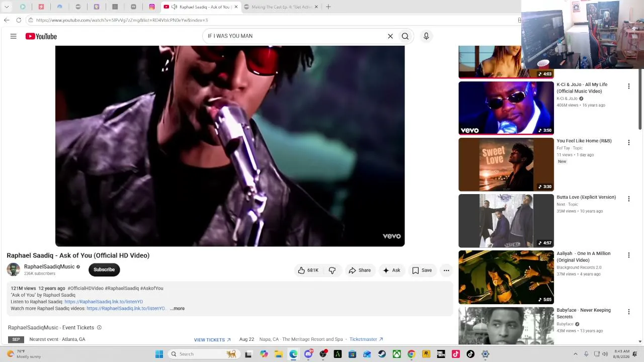Like the video with 681K likes

(x=308, y=270)
